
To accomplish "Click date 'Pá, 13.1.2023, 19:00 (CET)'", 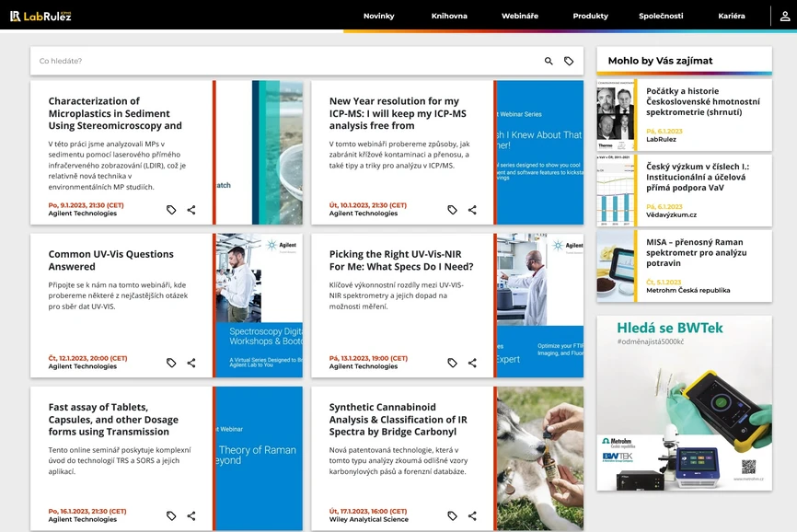I will click(368, 358).
